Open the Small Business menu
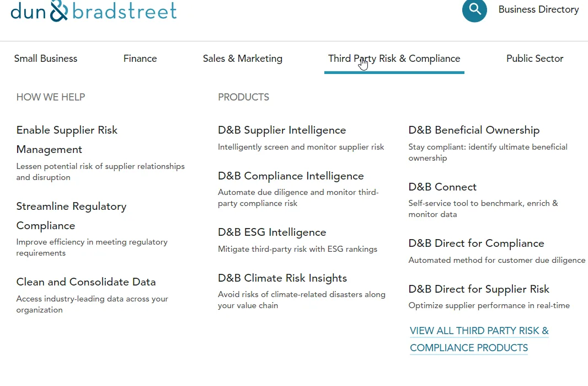Viewport: 588px width, 386px height. 46,59
